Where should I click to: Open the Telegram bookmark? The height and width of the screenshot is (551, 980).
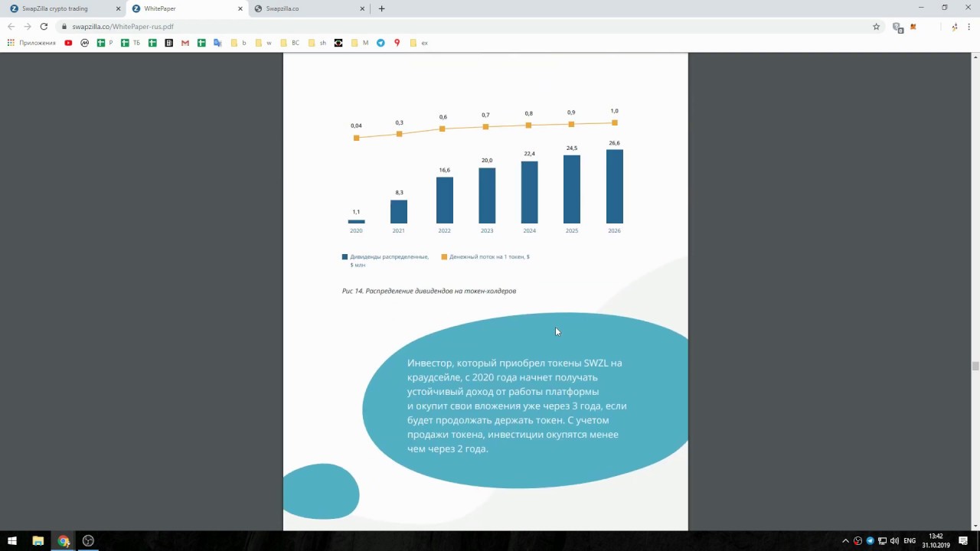tap(381, 43)
